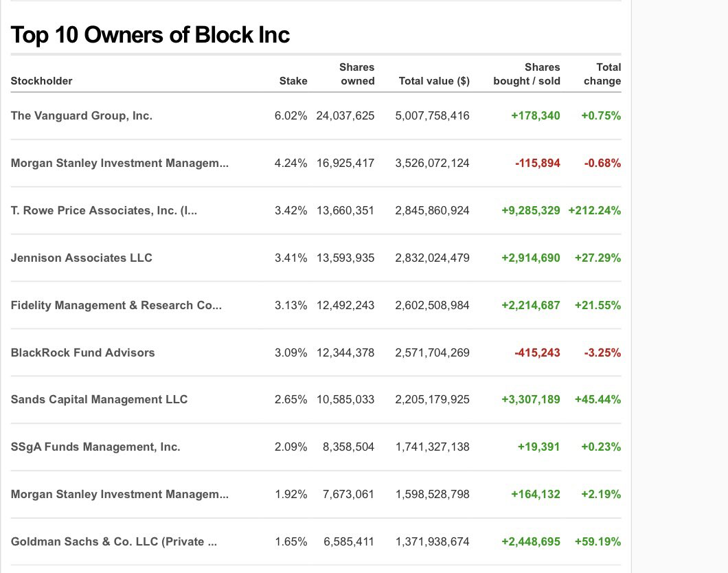The width and height of the screenshot is (728, 573).
Task: Click 'T. Rowe Price Associates, Inc.' name
Action: tap(104, 210)
